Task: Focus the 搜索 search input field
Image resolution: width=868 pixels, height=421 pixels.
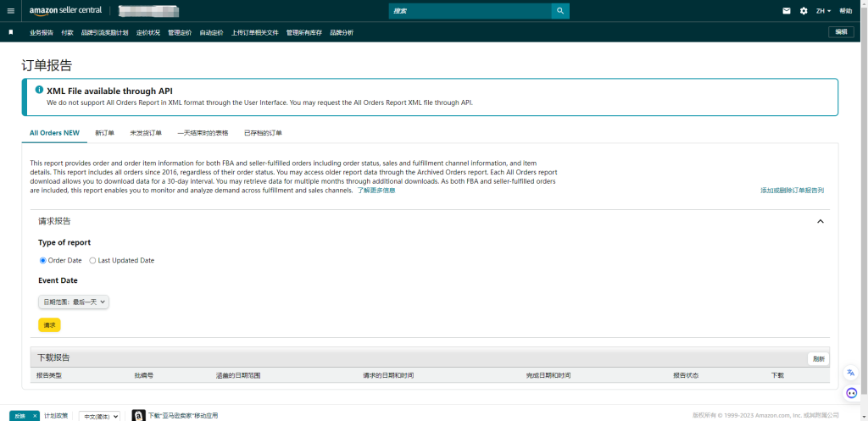Action: pyautogui.click(x=470, y=11)
